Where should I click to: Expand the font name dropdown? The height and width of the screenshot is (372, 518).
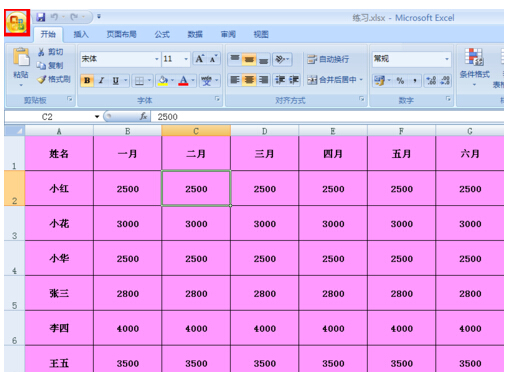[156, 59]
